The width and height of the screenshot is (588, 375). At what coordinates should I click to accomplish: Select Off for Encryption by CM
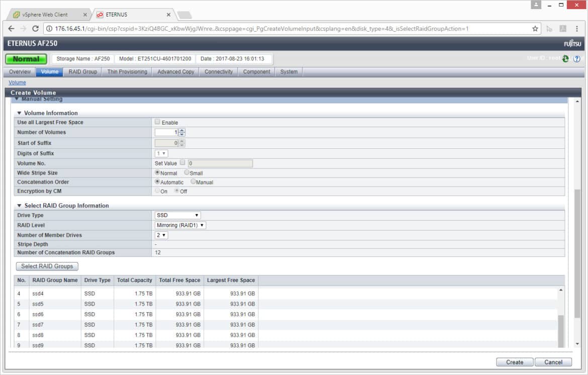pos(176,191)
